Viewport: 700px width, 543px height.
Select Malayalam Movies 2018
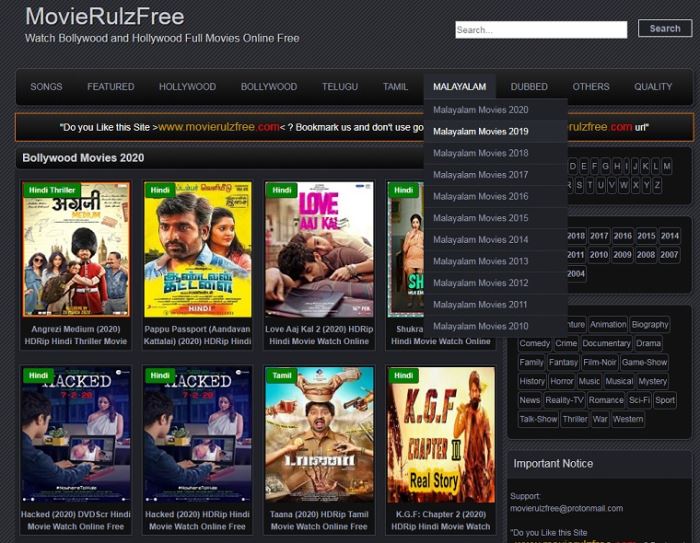tap(496, 153)
